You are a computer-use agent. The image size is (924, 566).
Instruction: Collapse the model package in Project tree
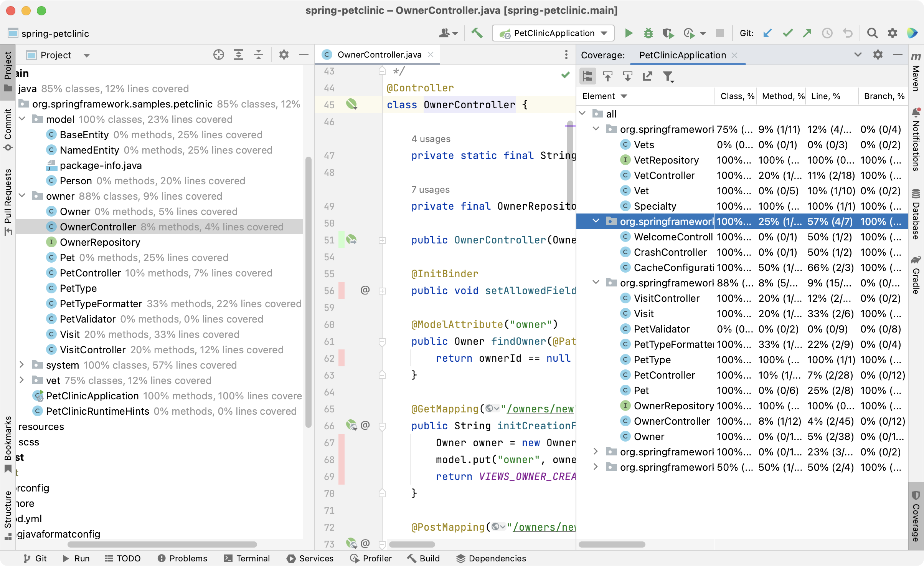[22, 119]
